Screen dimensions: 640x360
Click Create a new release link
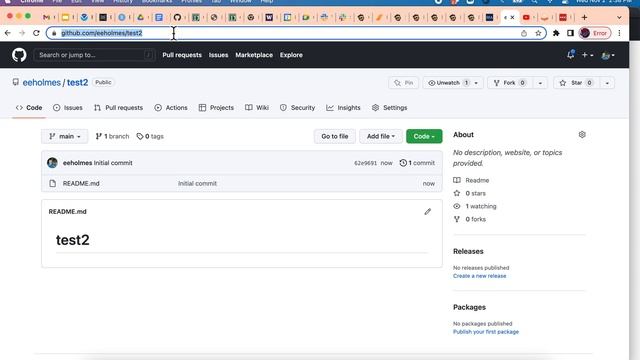tap(480, 276)
